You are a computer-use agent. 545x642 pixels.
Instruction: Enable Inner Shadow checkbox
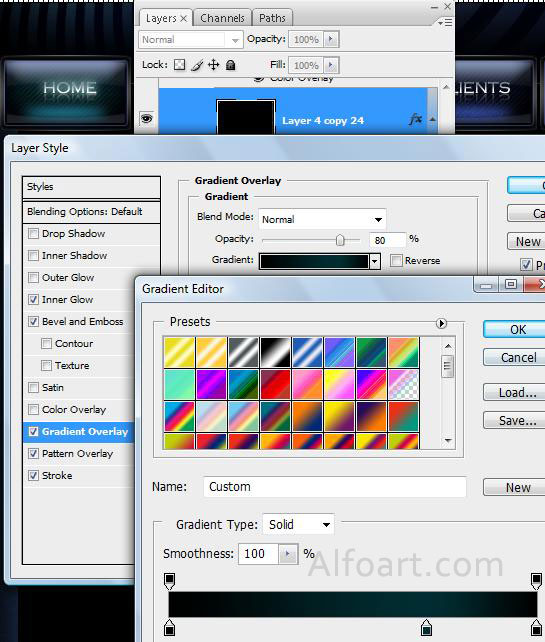[33, 255]
